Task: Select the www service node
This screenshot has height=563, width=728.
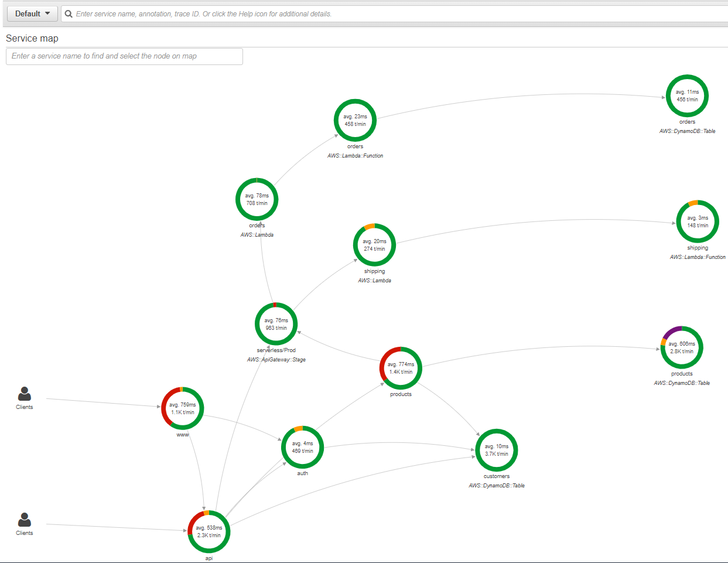Action: coord(183,408)
